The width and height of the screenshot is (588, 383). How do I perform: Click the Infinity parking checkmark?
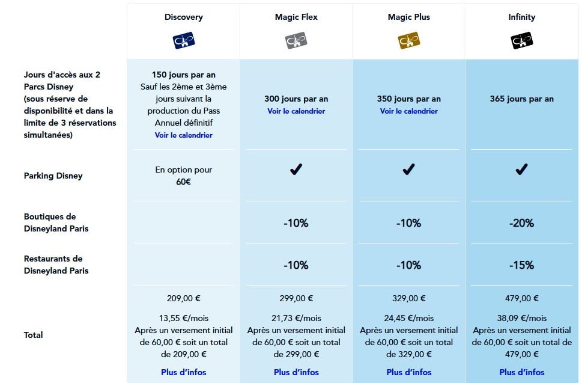(x=521, y=170)
